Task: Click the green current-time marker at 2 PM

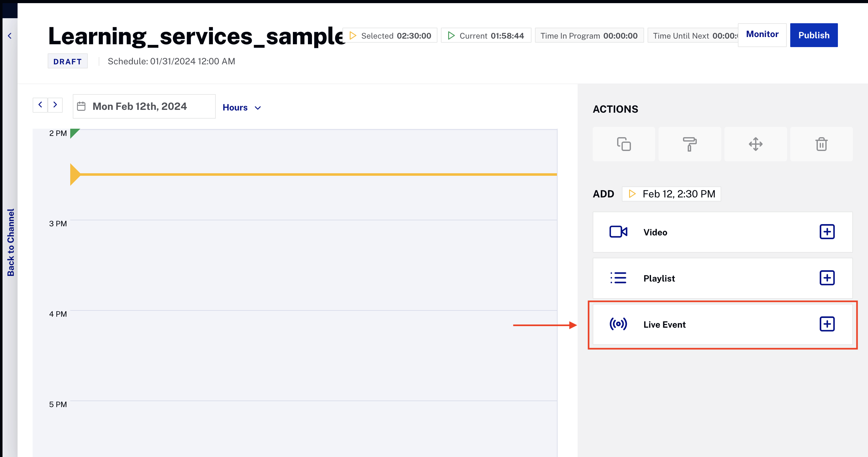Action: pyautogui.click(x=74, y=132)
